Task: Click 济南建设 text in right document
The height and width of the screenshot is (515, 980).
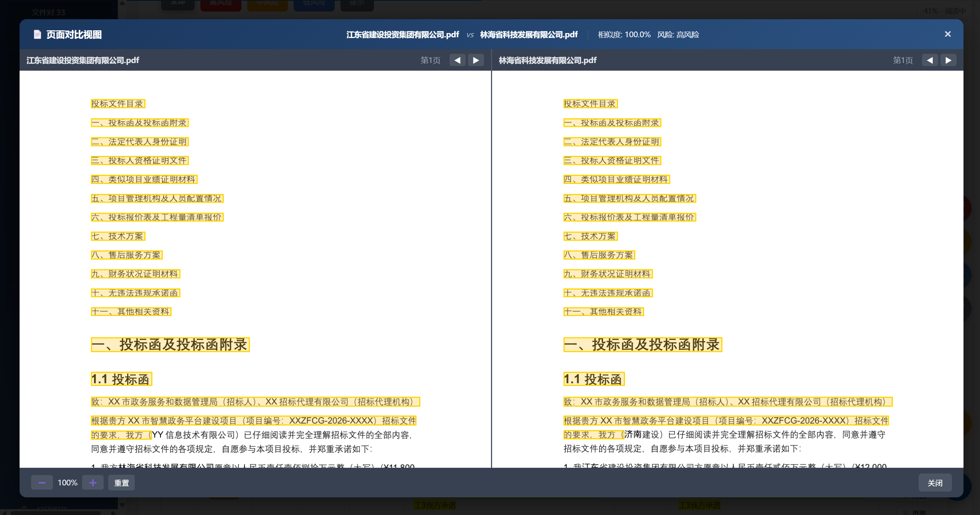Action: (x=642, y=434)
